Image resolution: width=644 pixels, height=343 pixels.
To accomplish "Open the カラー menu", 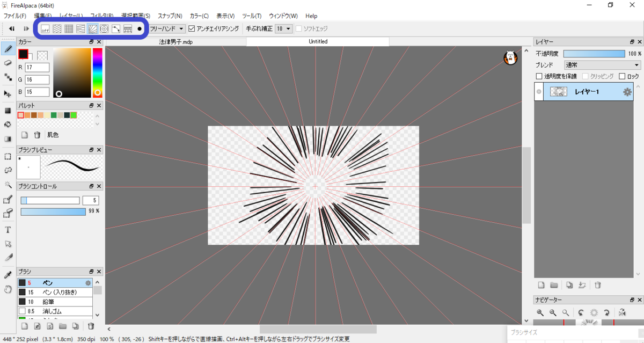I will [x=199, y=16].
